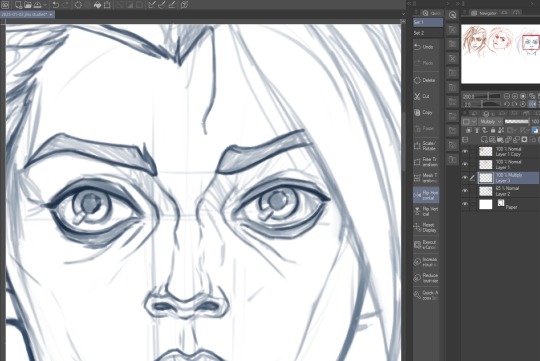Click Reduce brush size in Quick Access
The width and height of the screenshot is (540, 361).
[x=426, y=278]
